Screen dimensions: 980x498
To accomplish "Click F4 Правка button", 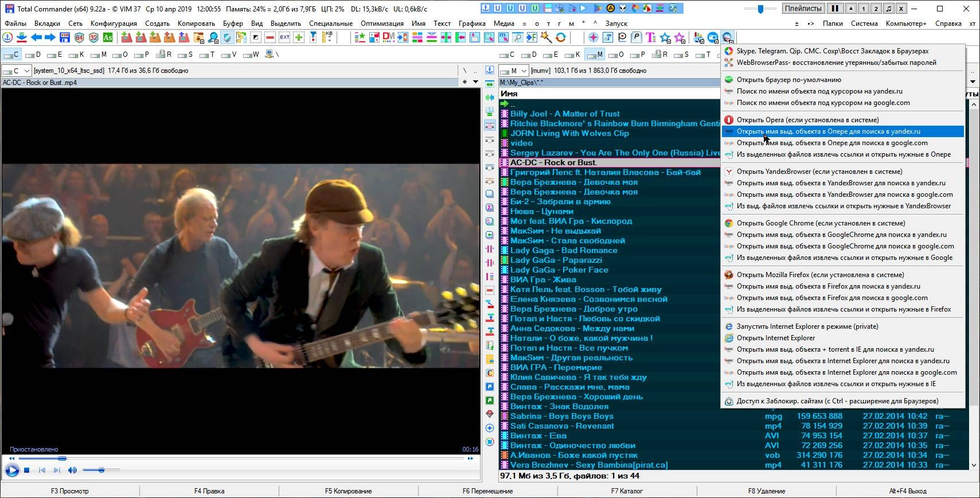I will [x=209, y=491].
